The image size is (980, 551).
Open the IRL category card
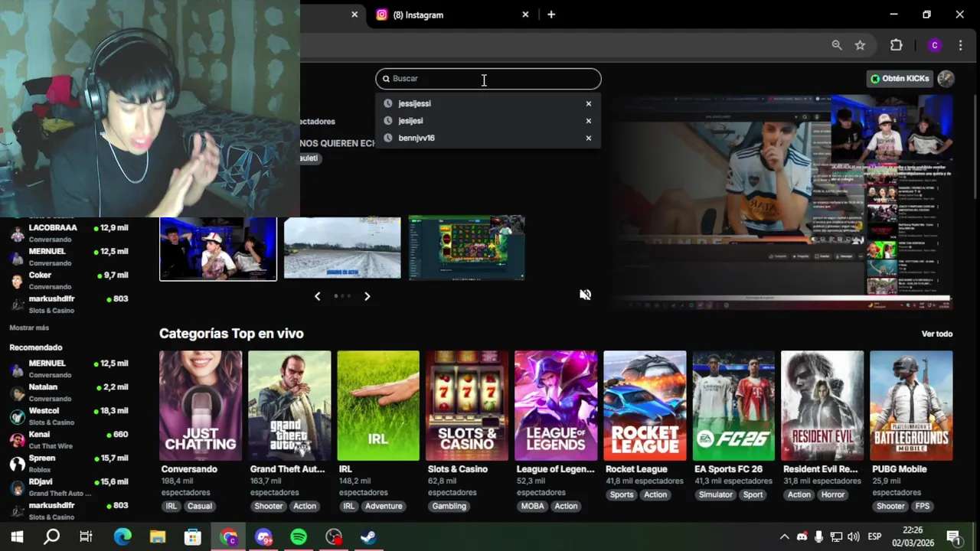pos(378,406)
